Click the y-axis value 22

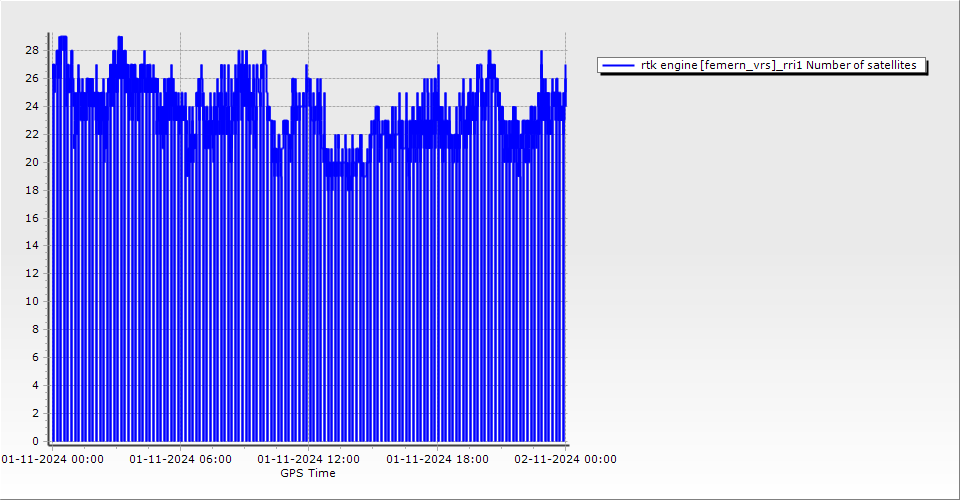pos(32,134)
